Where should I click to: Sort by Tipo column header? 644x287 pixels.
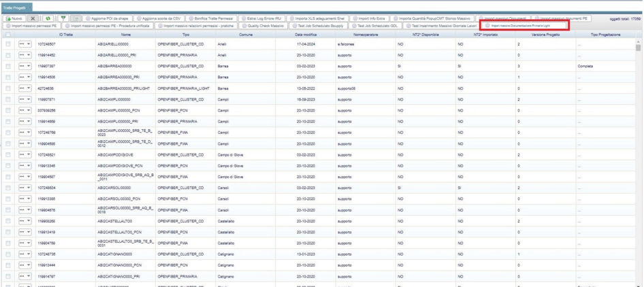(185, 35)
